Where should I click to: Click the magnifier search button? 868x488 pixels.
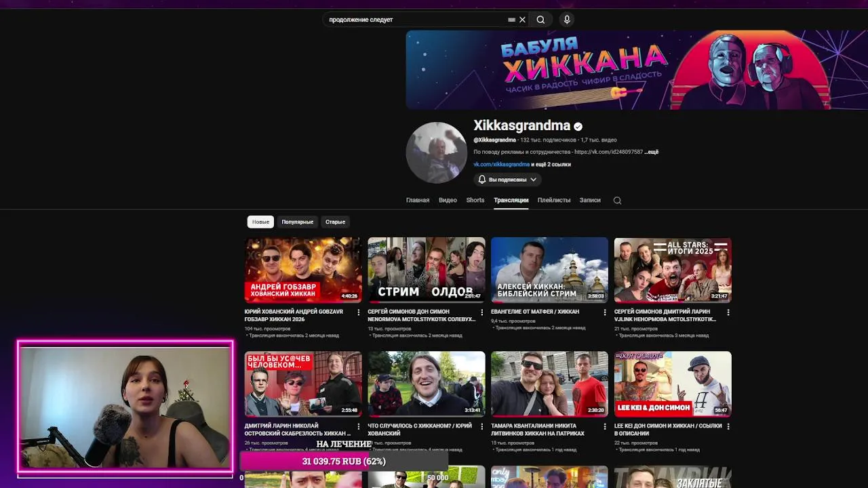pos(540,20)
